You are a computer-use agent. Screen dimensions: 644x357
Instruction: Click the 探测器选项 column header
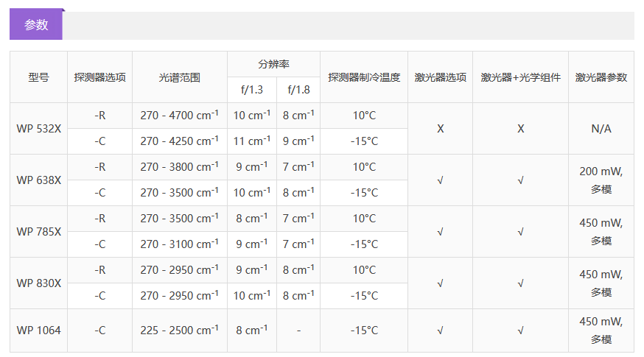pyautogui.click(x=99, y=77)
